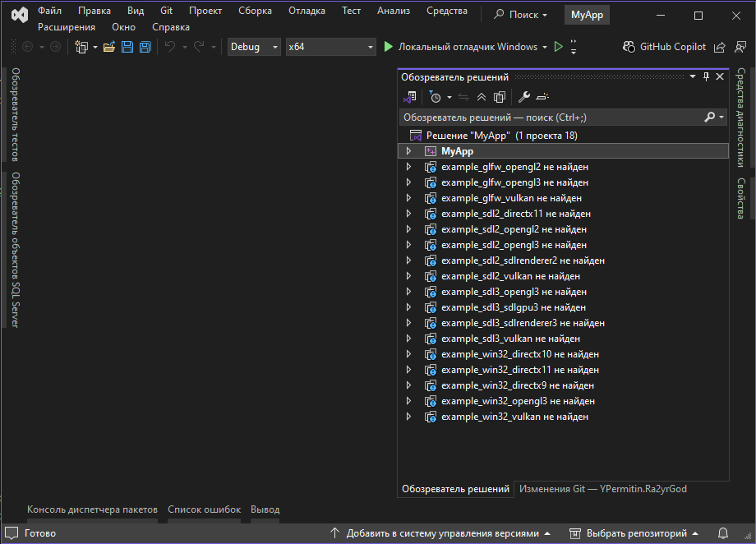Viewport: 756px width, 544px height.
Task: Toggle preview of selected items
Action: point(542,97)
